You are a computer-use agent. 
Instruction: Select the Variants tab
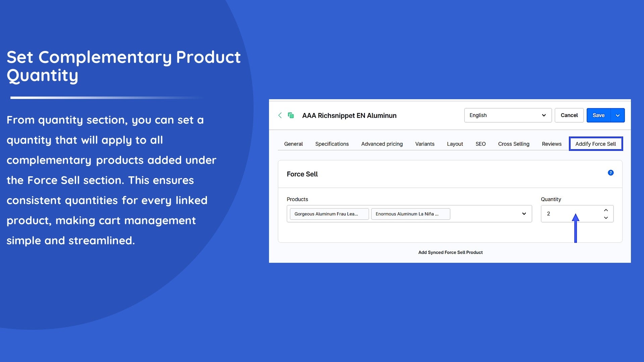click(x=425, y=144)
